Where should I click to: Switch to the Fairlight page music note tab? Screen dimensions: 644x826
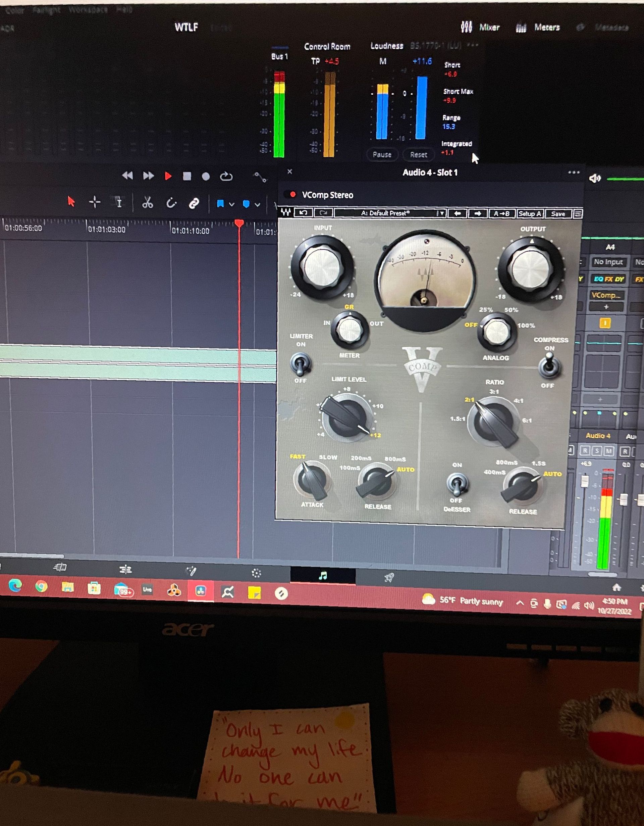click(x=323, y=575)
